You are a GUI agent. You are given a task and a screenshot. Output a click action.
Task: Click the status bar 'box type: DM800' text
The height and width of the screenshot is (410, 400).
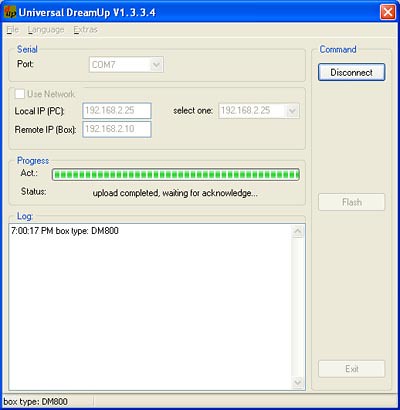point(35,402)
